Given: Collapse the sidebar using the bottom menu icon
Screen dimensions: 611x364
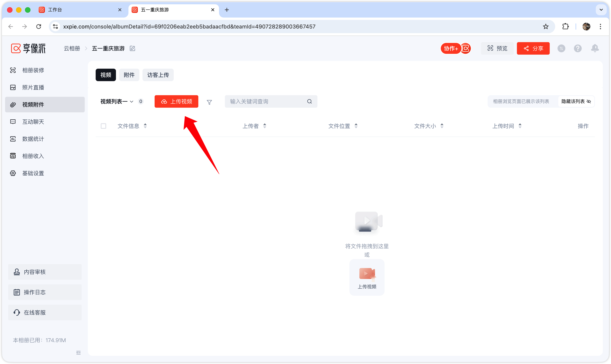Looking at the screenshot, I should 78,353.
